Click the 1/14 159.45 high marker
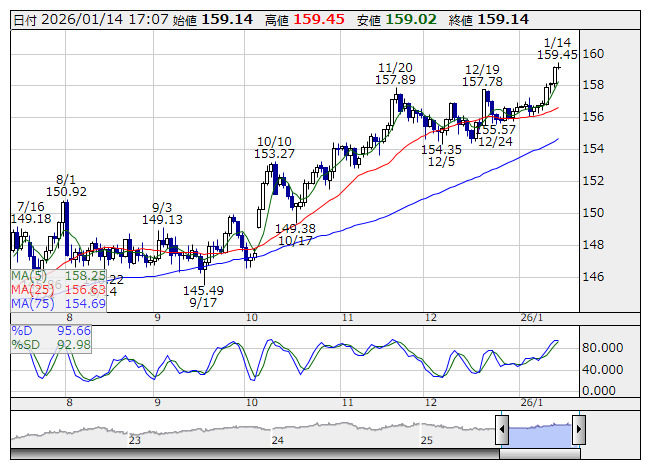This screenshot has width=653, height=470. (x=557, y=48)
